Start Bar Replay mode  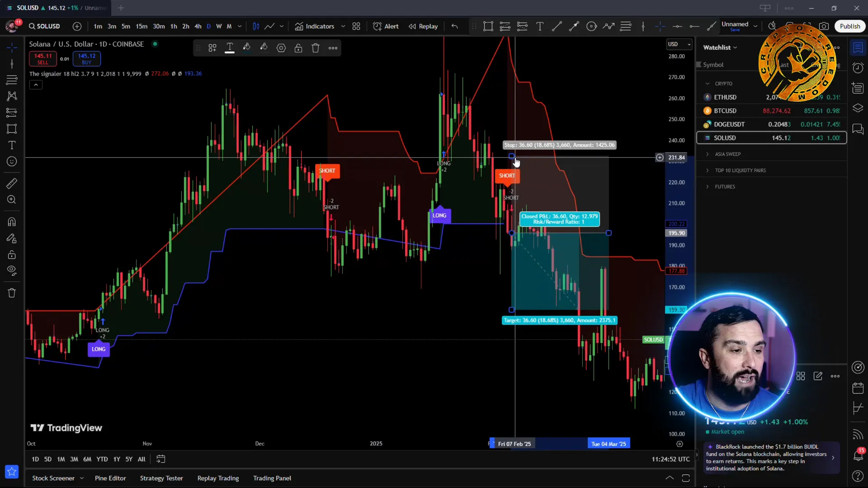point(423,26)
